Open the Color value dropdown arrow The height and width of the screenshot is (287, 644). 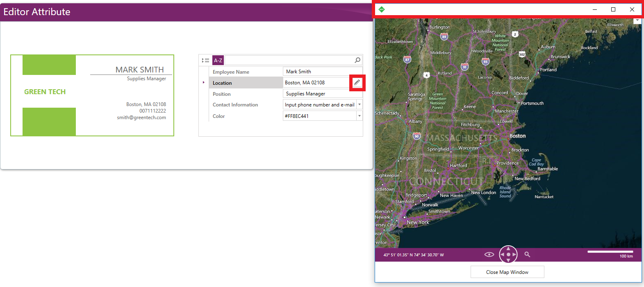point(360,116)
